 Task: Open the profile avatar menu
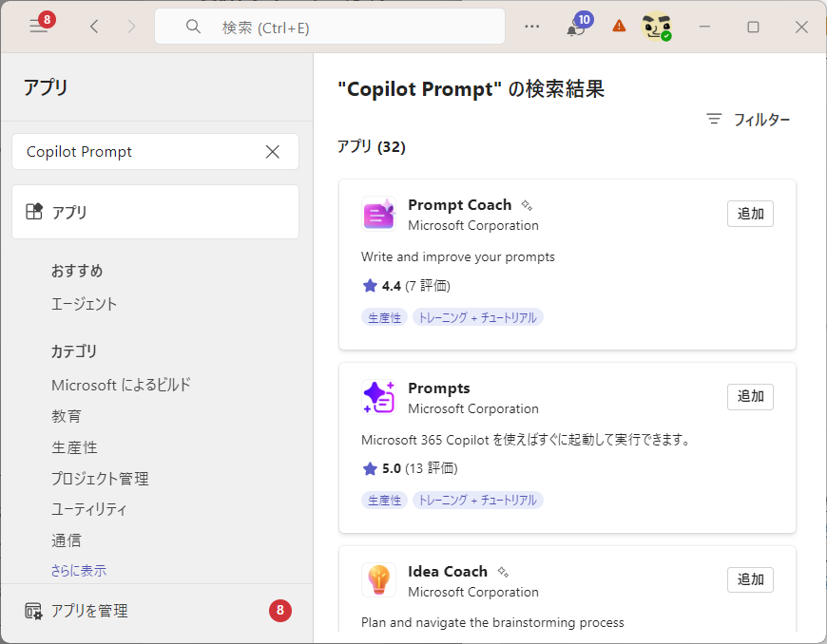coord(656,27)
